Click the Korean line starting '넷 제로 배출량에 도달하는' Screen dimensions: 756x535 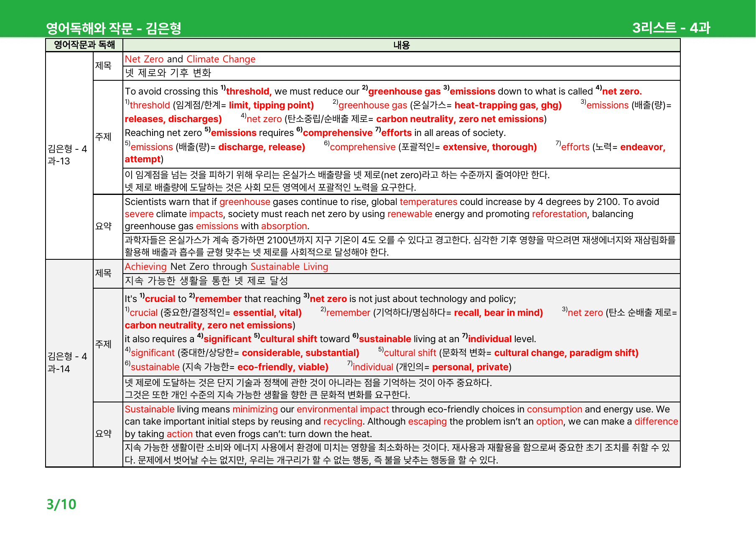(x=270, y=187)
